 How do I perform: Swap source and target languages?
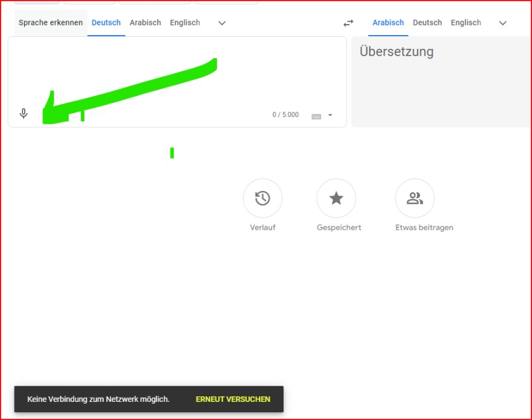348,23
